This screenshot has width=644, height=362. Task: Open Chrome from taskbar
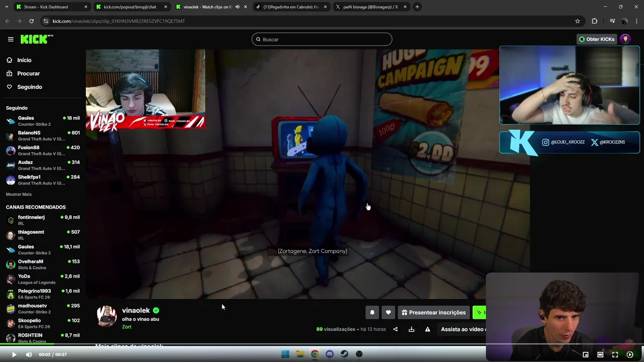pyautogui.click(x=314, y=354)
